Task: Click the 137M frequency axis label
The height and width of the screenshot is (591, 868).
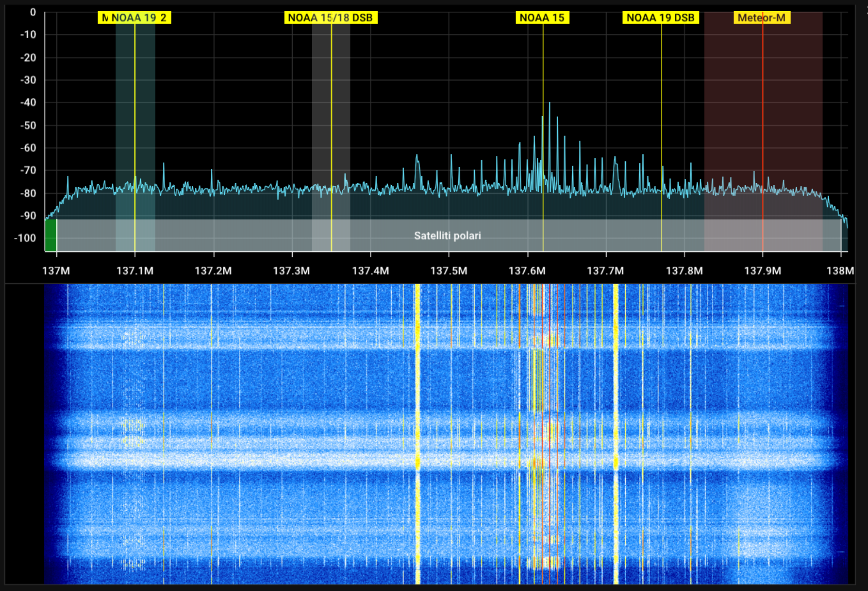Action: 56,271
